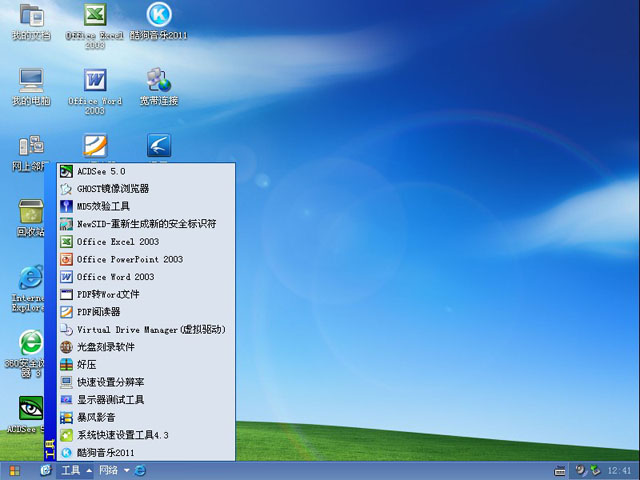Collapse the 工具 toolbar menu on the taskbar
Viewport: 640px width, 480px height.
(x=88, y=470)
